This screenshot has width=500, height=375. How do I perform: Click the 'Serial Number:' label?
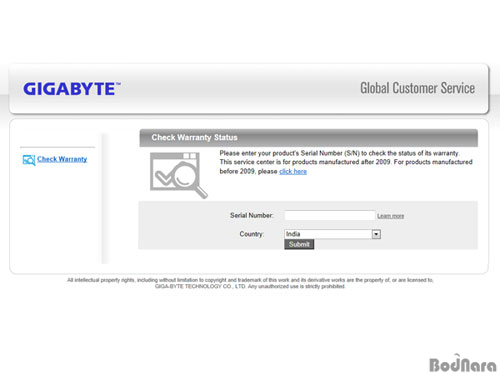click(x=252, y=215)
